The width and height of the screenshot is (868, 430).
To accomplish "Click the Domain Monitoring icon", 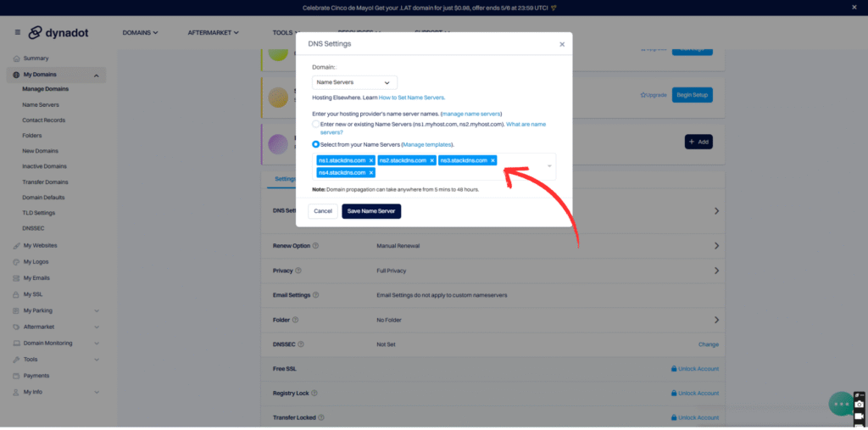I will pos(16,343).
